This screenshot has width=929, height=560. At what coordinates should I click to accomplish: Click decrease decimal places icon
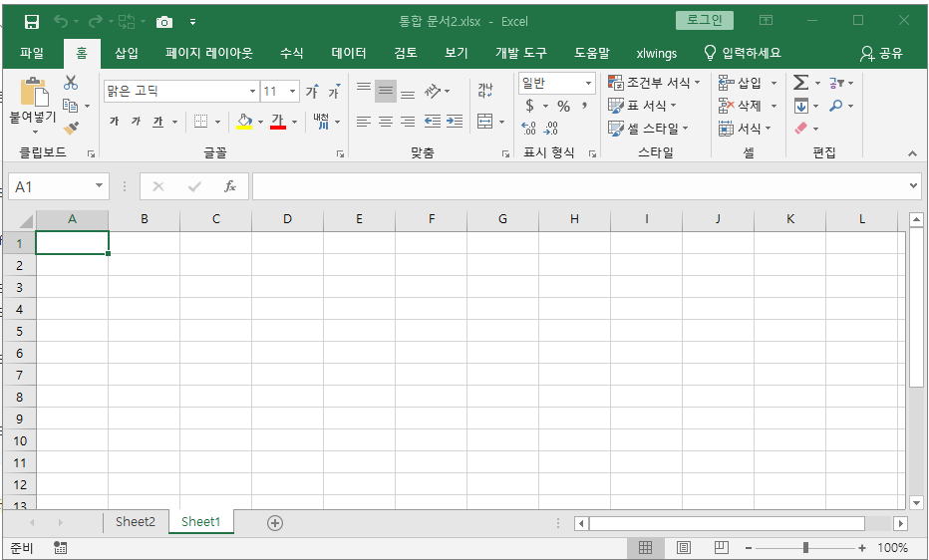click(x=550, y=128)
